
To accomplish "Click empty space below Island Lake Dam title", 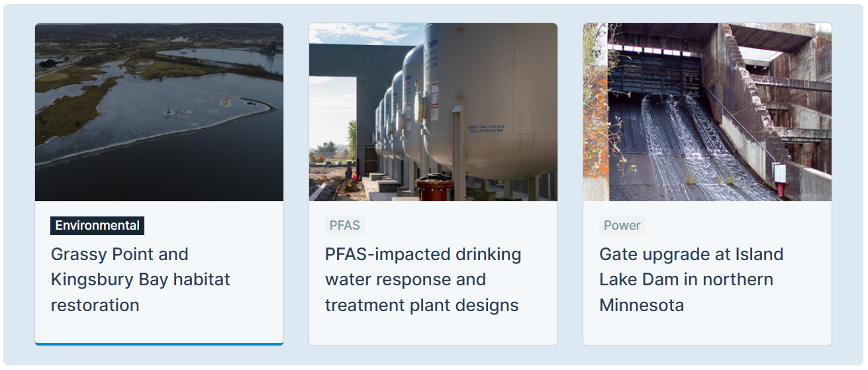I will tap(707, 330).
